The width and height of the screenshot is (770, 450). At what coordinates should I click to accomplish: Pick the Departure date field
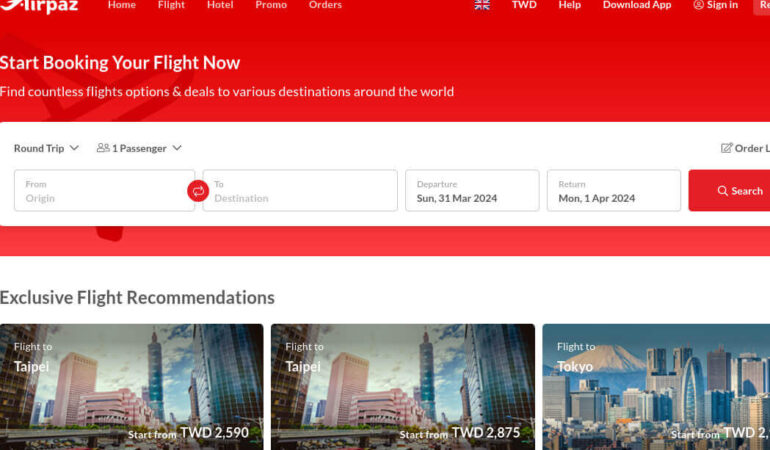click(x=471, y=191)
